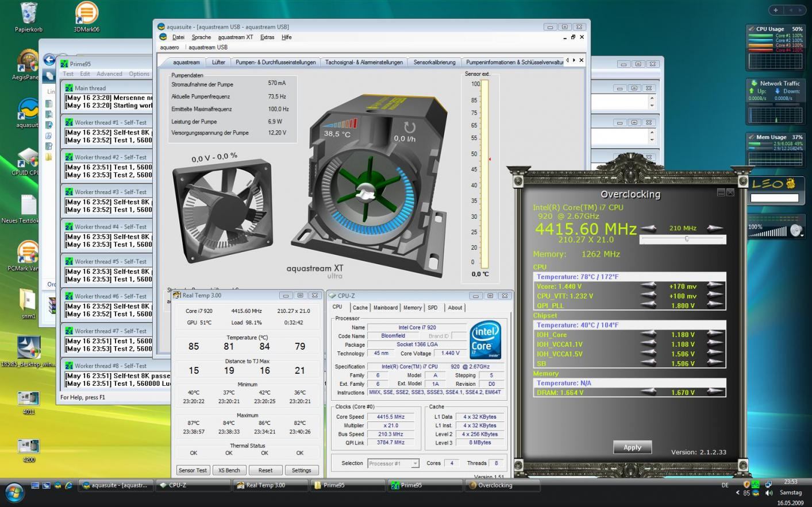Open the 4200 desktop image file

click(x=28, y=451)
